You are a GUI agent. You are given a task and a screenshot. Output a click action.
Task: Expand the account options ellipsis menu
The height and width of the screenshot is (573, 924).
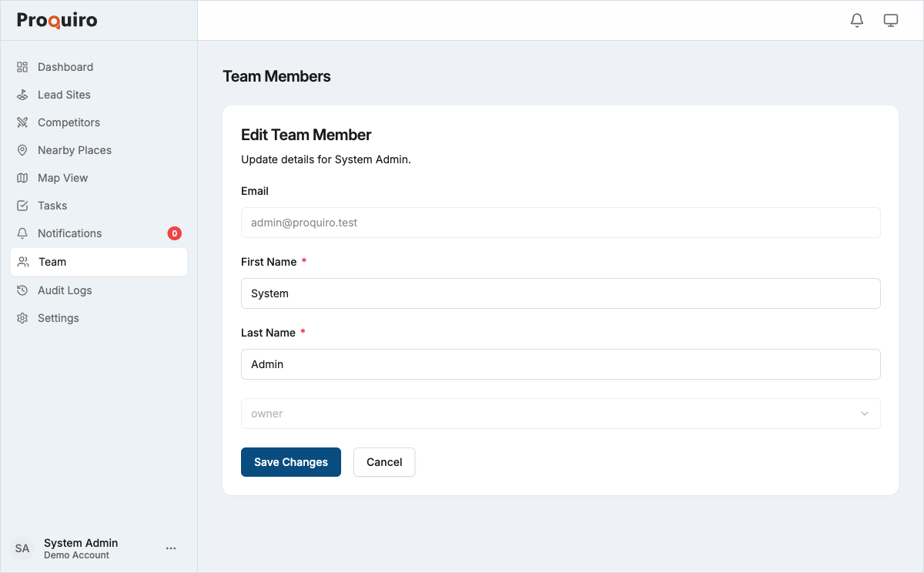171,548
